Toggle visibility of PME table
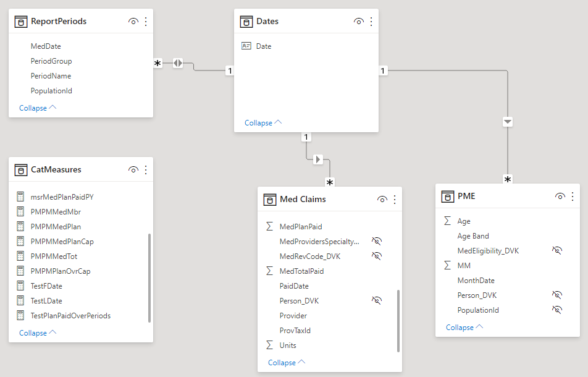The image size is (588, 377). coord(560,196)
